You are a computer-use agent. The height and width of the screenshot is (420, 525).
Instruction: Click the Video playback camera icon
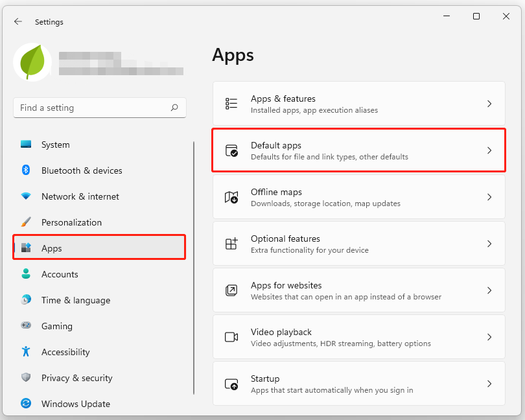[x=231, y=336]
